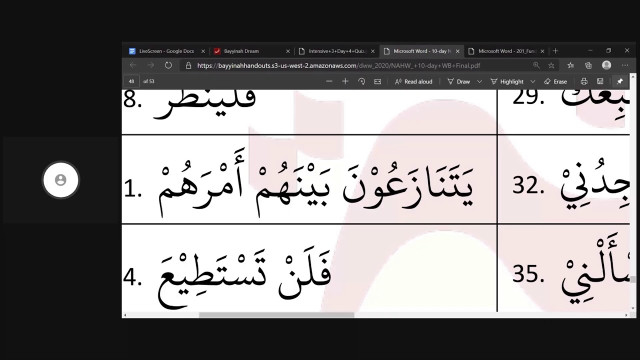Image resolution: width=640 pixels, height=360 pixels.
Task: Zoom out of the PDF
Action: (x=329, y=81)
